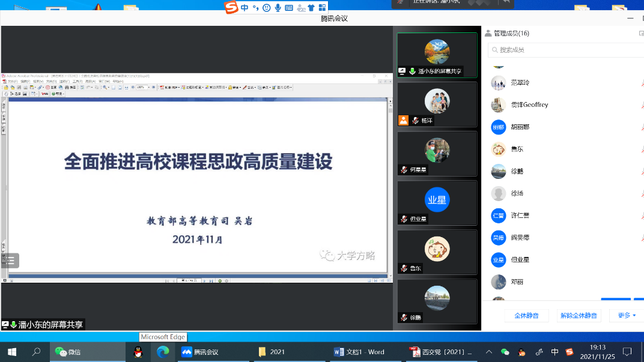Click the sidebar list icon on shared screen
Screen dimensions: 644x362
click(x=10, y=260)
